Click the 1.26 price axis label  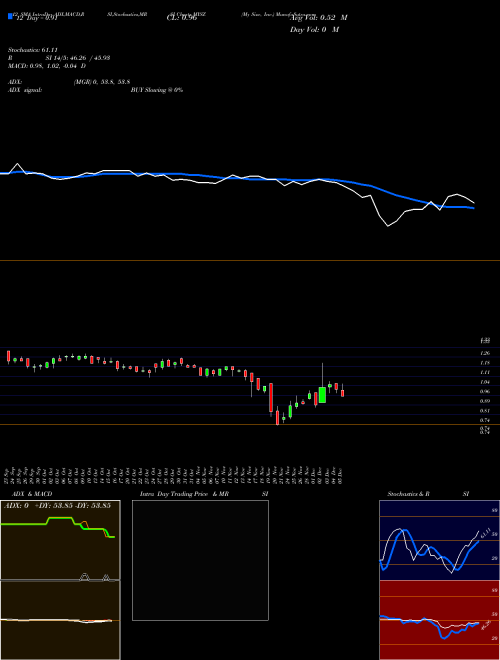click(485, 353)
